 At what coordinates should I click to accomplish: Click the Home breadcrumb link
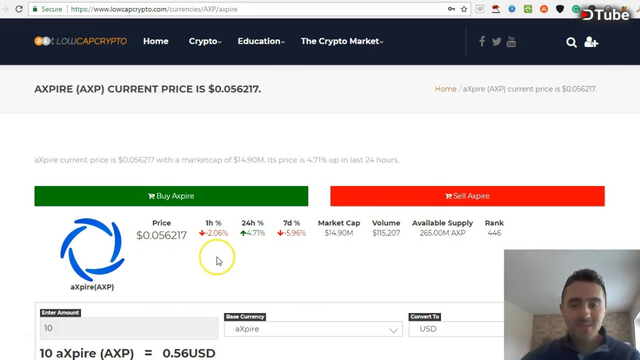(x=445, y=89)
